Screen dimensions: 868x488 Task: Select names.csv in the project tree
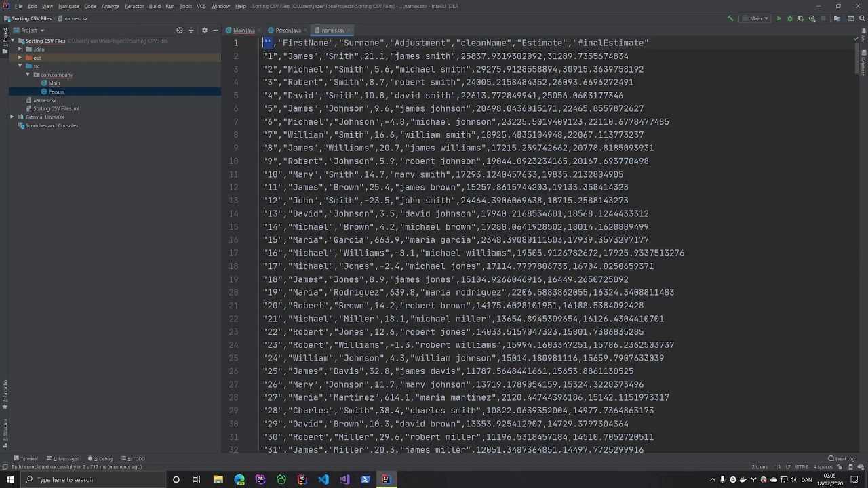point(45,100)
